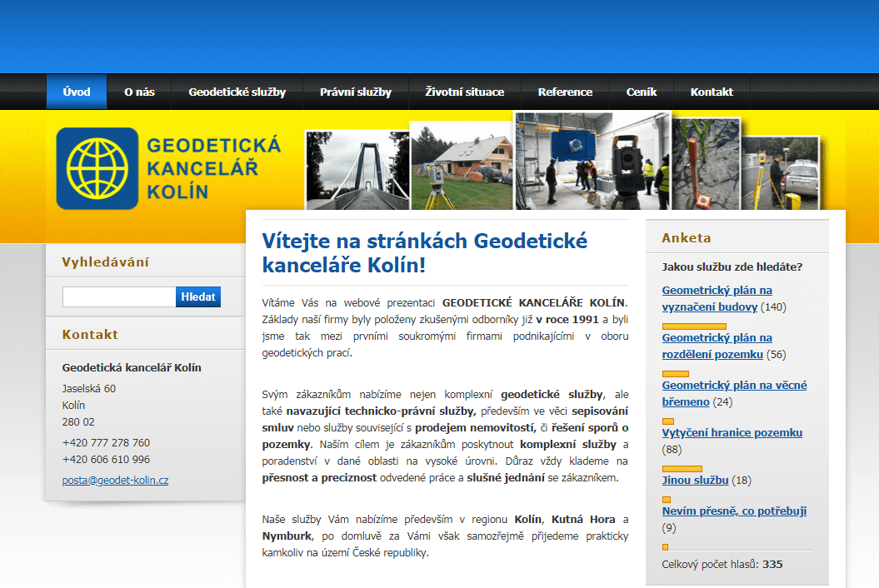Choose Geometrický plán na věcné břemeno

click(x=734, y=393)
